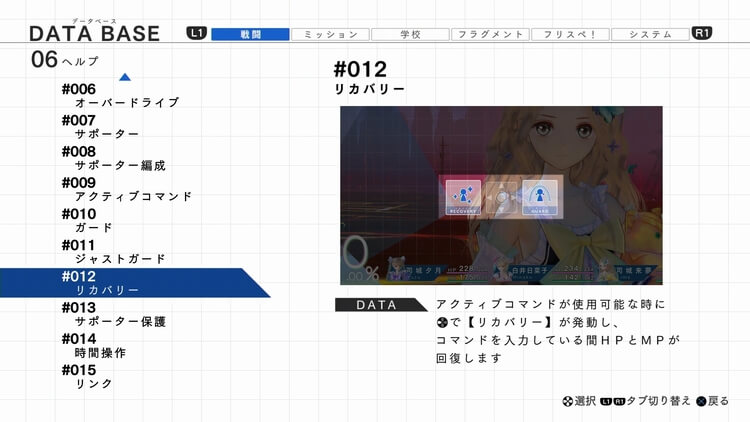This screenshot has width=750, height=422.
Task: Click the #012 heading in the detail panel
Action: 360,69
